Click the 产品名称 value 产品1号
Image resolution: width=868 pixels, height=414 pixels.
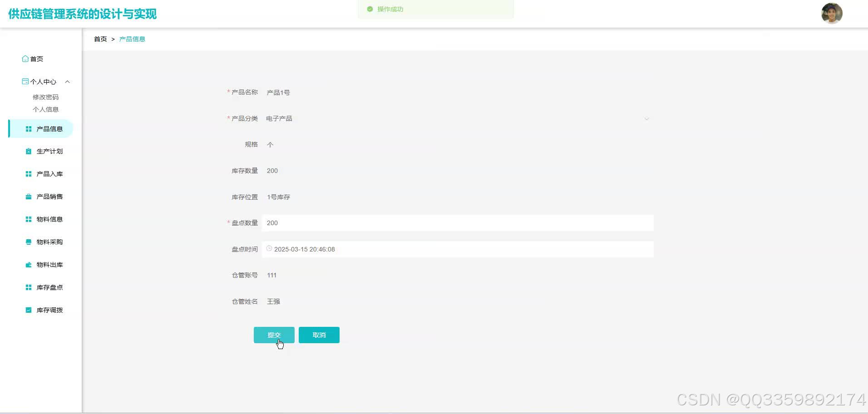[x=278, y=93]
